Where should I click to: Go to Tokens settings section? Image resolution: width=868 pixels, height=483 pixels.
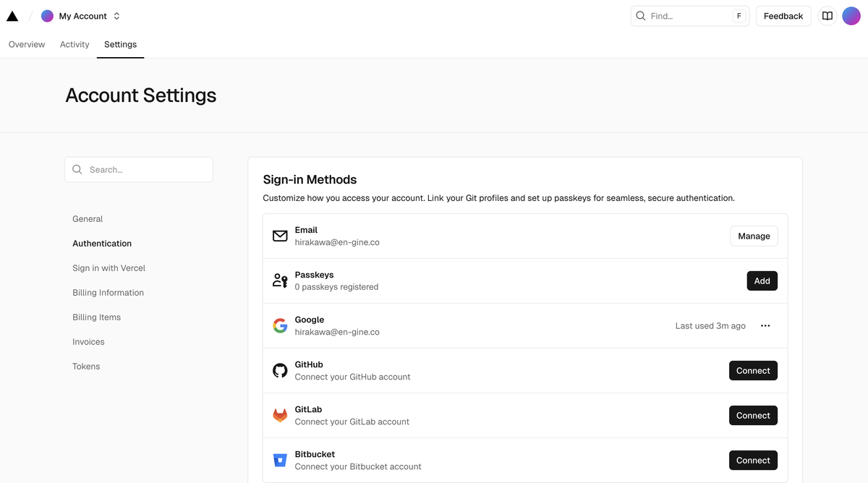tap(86, 367)
